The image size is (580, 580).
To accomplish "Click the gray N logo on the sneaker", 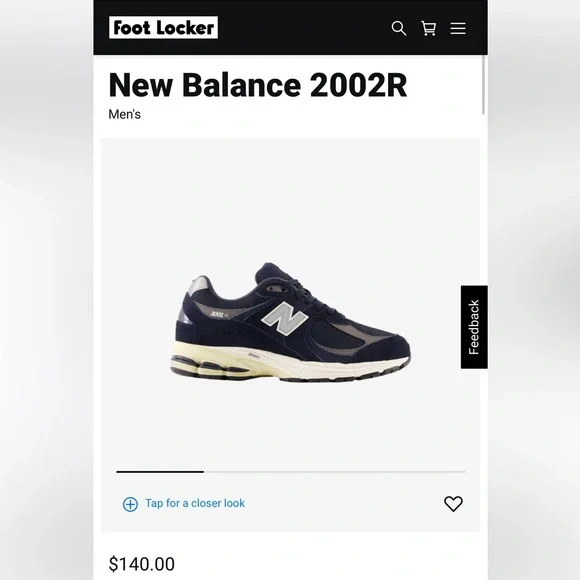I will click(285, 318).
